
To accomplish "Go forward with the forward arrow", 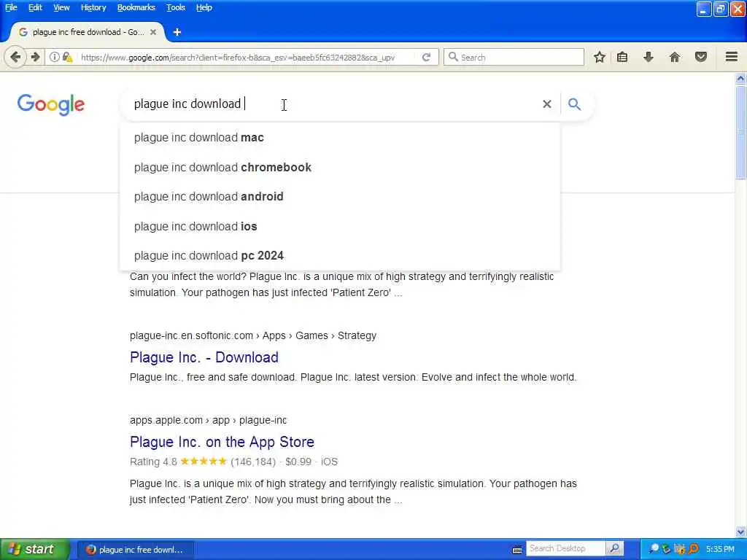I will tap(36, 57).
